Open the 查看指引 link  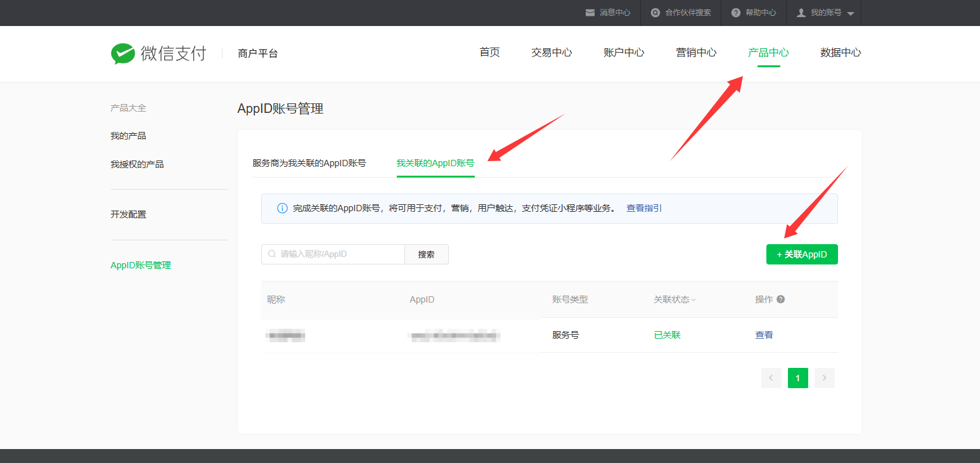point(643,207)
